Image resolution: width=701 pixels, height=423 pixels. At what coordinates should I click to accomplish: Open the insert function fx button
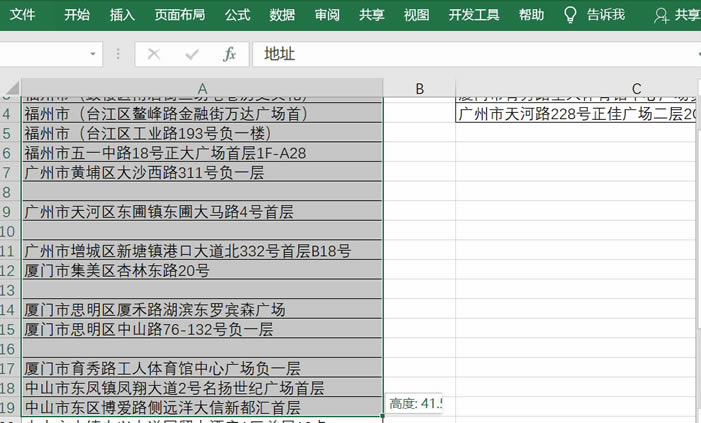coord(229,54)
